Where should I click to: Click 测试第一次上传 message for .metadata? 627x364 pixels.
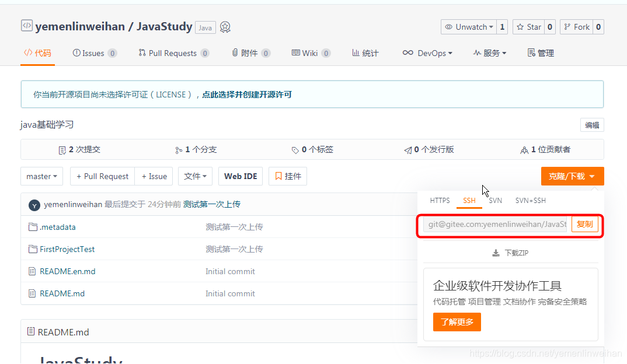point(234,227)
